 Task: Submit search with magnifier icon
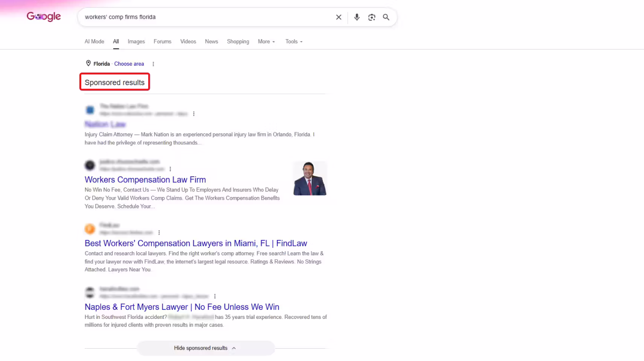[x=386, y=17]
